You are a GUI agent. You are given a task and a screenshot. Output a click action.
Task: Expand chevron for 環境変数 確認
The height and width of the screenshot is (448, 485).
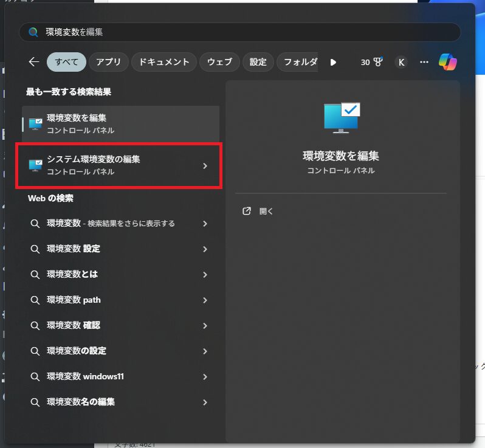click(x=205, y=325)
